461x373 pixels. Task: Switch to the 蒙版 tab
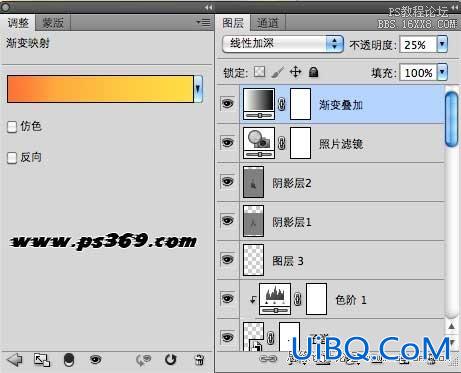[x=53, y=23]
